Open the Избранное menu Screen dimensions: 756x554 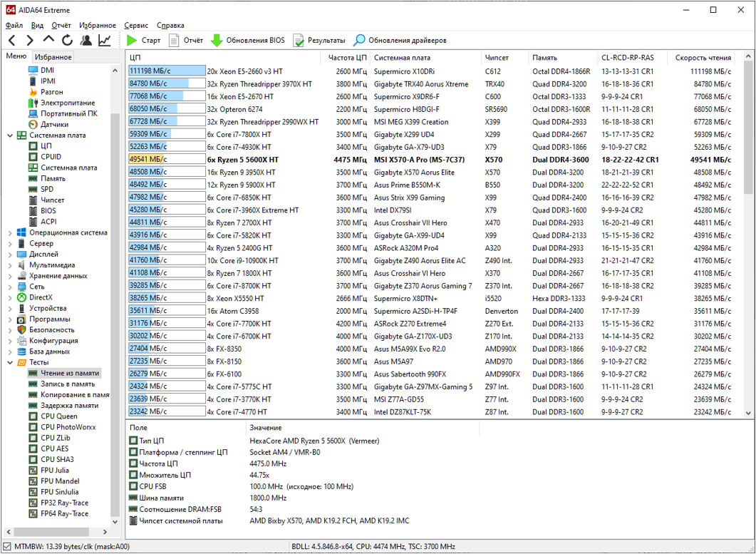pyautogui.click(x=98, y=26)
